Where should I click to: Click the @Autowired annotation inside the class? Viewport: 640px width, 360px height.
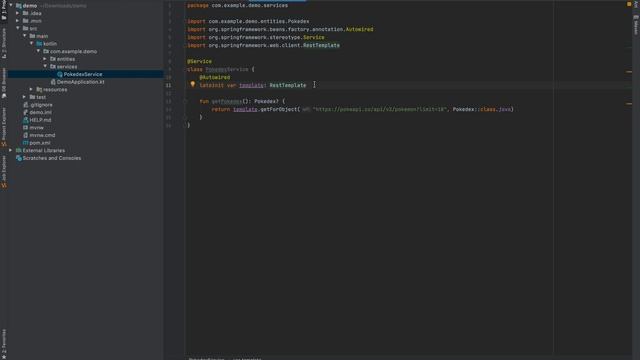[x=215, y=77]
